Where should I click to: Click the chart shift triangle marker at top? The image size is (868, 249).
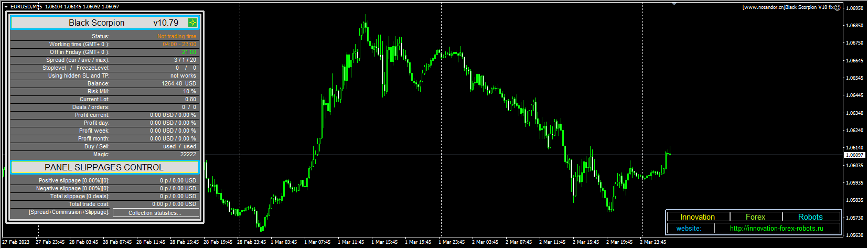pyautogui.click(x=674, y=4)
